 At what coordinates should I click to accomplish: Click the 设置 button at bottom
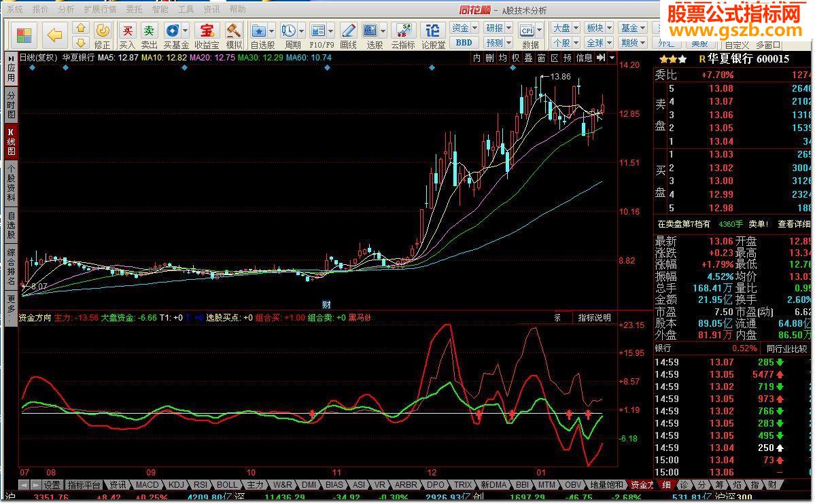click(52, 485)
